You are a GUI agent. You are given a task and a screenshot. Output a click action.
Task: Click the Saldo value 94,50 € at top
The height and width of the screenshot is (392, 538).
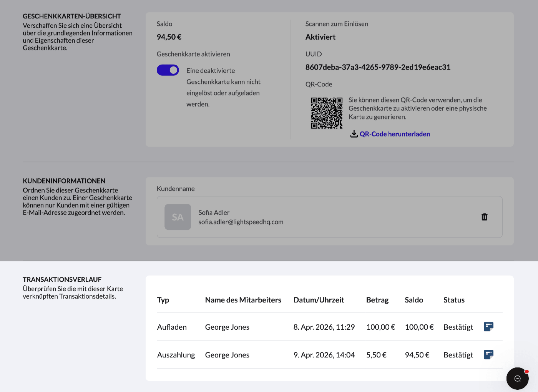[169, 37]
